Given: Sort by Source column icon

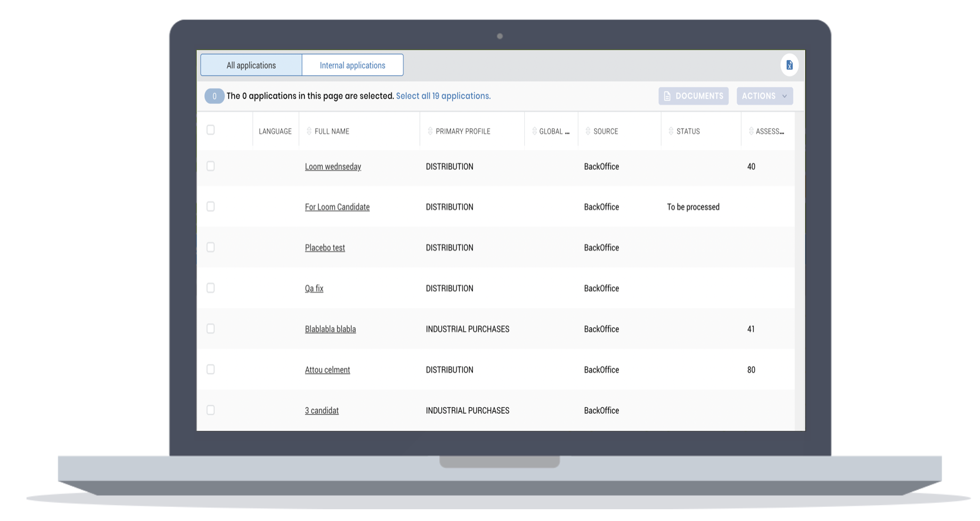Looking at the screenshot, I should [588, 131].
